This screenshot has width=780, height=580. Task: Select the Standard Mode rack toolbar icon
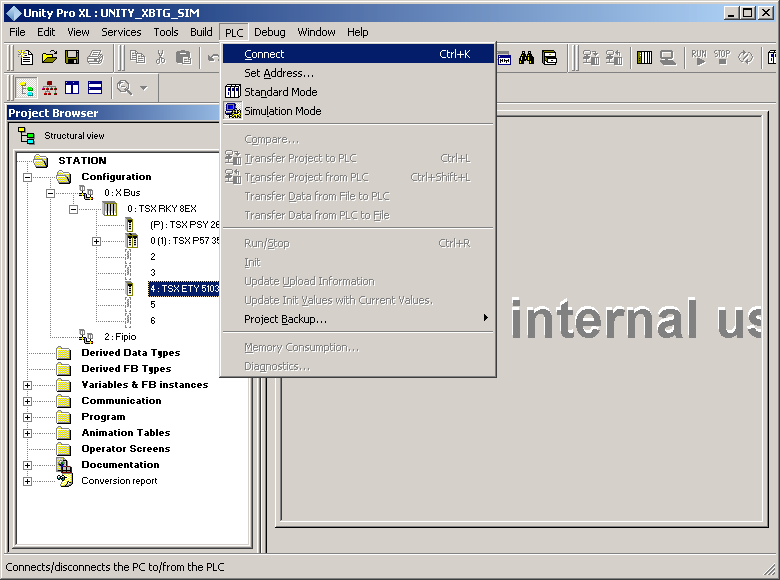[645, 58]
